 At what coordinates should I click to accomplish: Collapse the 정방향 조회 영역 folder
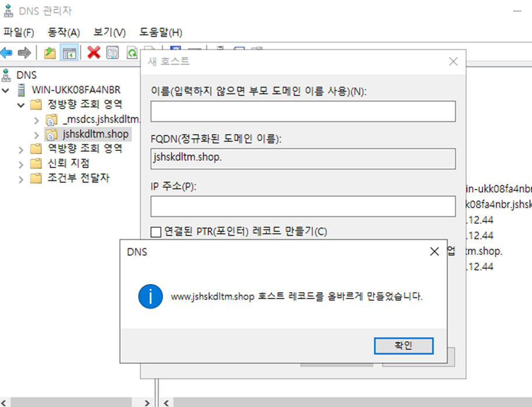click(x=21, y=106)
